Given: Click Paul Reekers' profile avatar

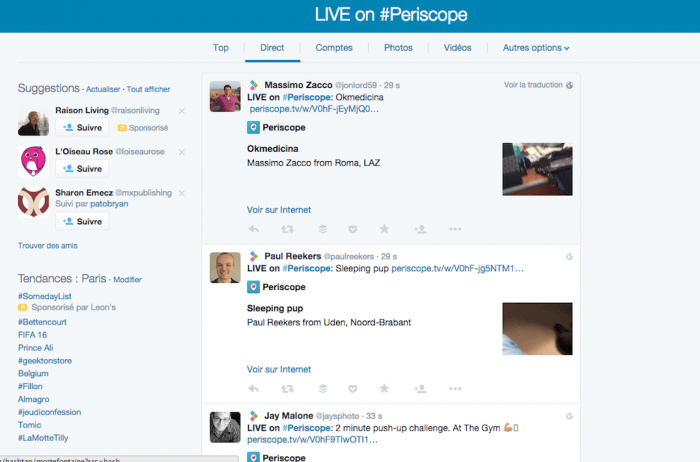Looking at the screenshot, I should pyautogui.click(x=225, y=267).
